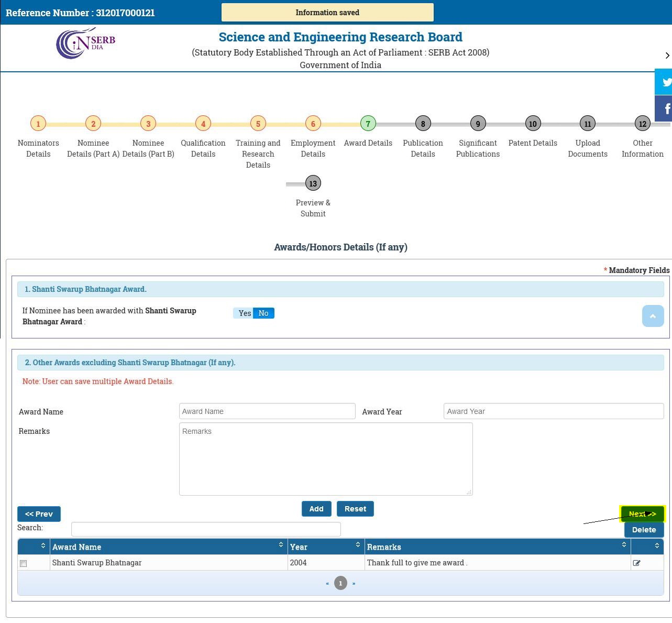Sort table by Award Name column

point(169,547)
